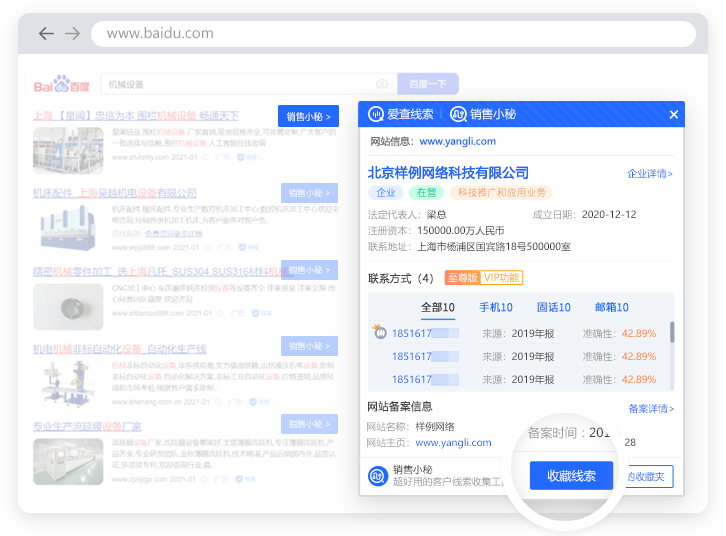Open the 机电机械非标自动化设备 result title
The image size is (726, 536).
pyautogui.click(x=119, y=349)
